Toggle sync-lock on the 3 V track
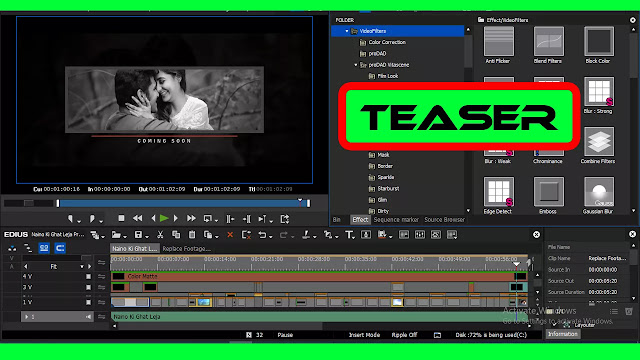The width and height of the screenshot is (640, 360). (x=101, y=287)
